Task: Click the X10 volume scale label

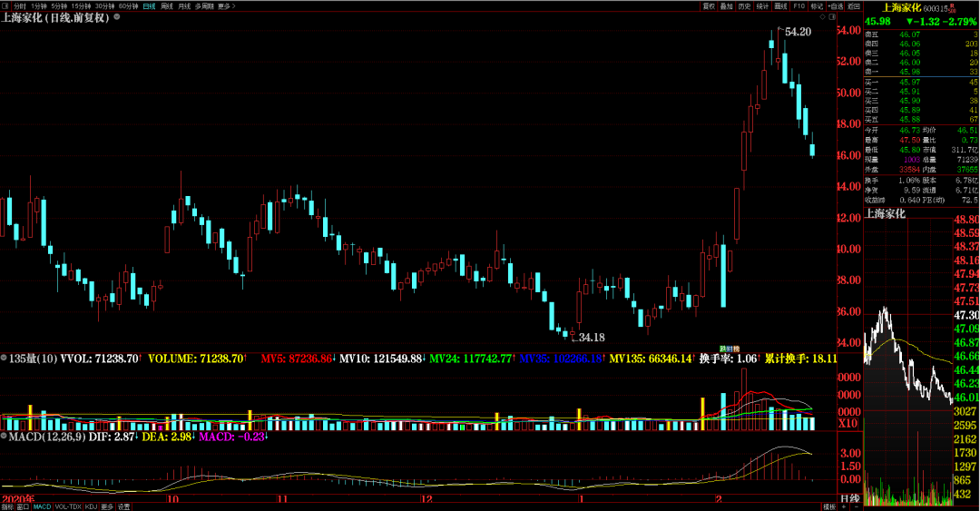Action: [x=848, y=424]
